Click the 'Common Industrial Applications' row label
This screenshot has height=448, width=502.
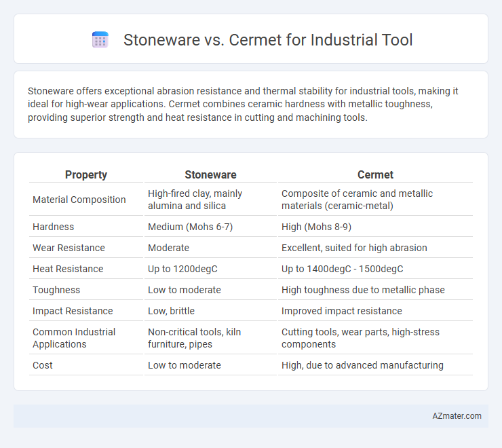tap(74, 338)
